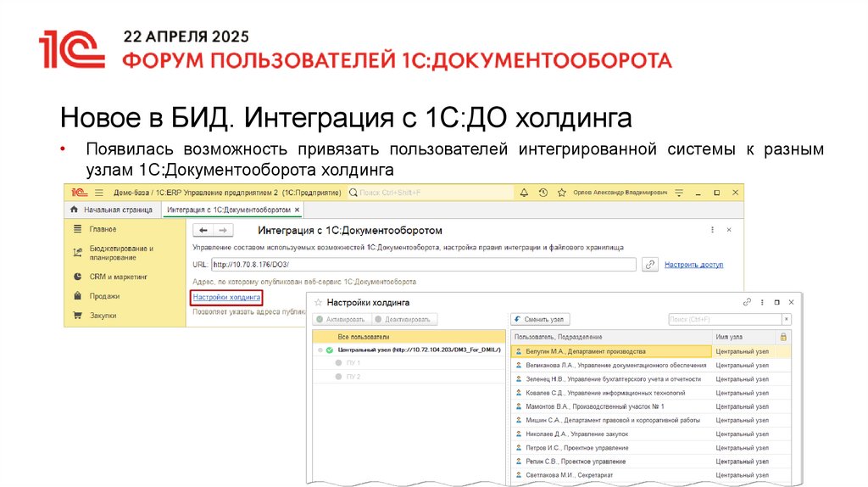Screen dimensions: 868x487
Task: Open the form's three-dot more menu
Action: tap(712, 230)
